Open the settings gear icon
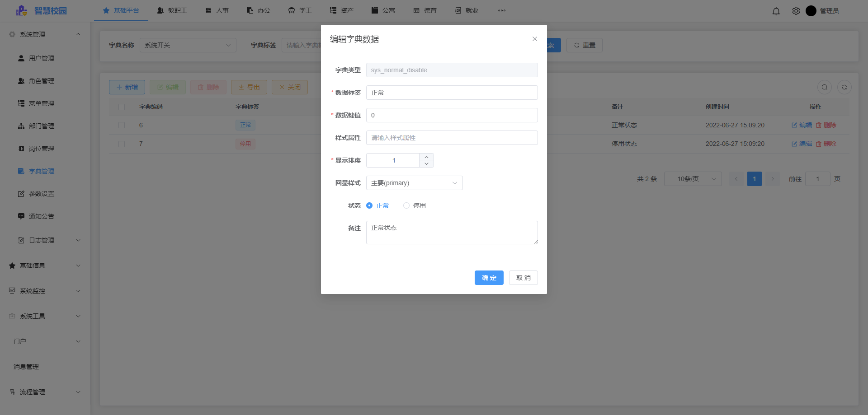This screenshot has width=868, height=415. pos(796,11)
